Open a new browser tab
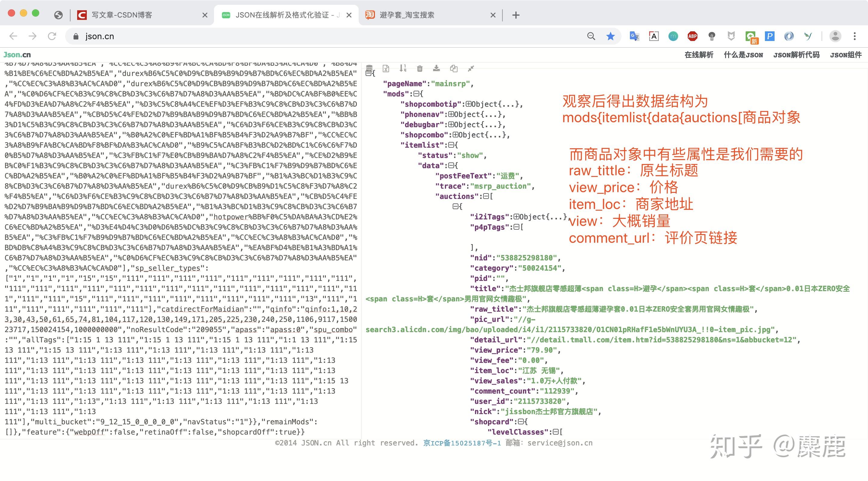The image size is (868, 481). click(516, 15)
